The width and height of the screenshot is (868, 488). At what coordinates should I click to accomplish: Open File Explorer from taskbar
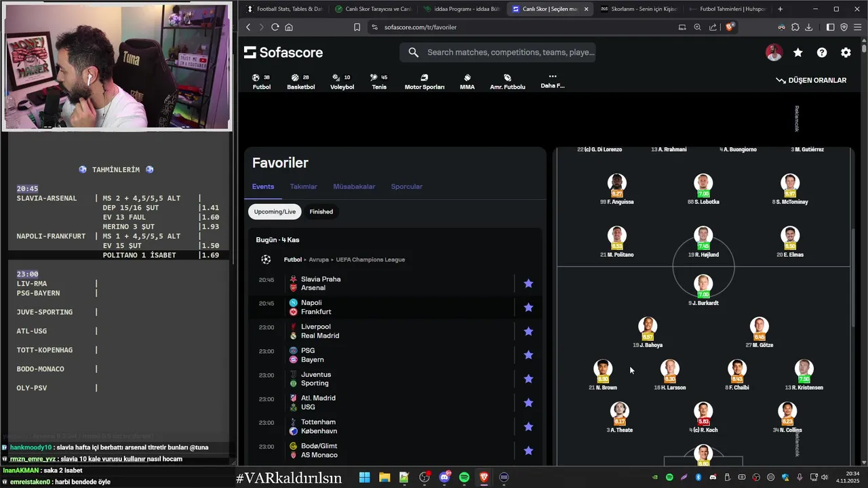384,477
